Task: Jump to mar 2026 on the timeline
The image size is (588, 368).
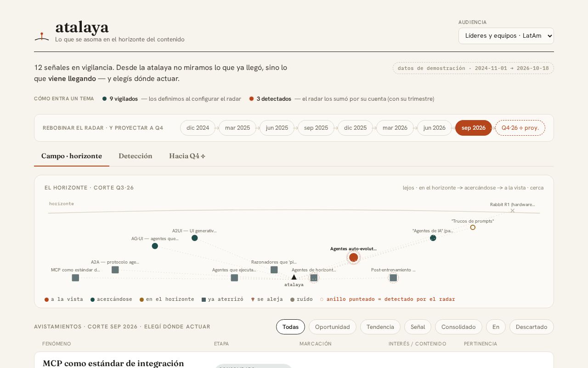Action: click(395, 128)
